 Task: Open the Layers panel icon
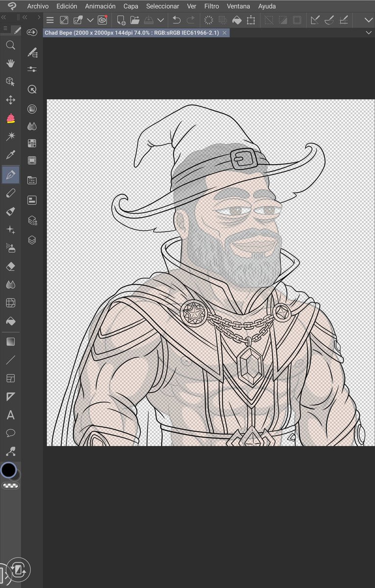32,240
